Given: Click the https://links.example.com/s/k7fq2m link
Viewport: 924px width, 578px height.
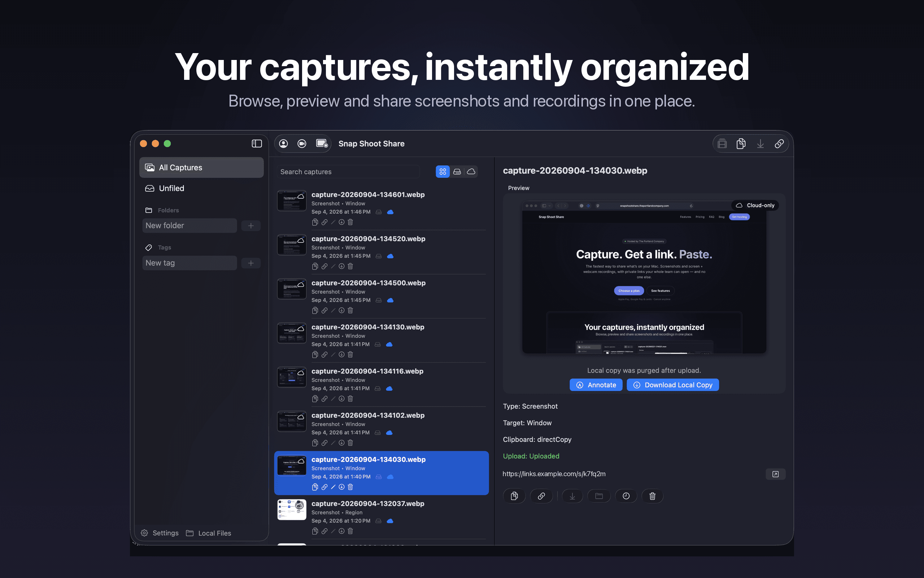Looking at the screenshot, I should (x=554, y=474).
